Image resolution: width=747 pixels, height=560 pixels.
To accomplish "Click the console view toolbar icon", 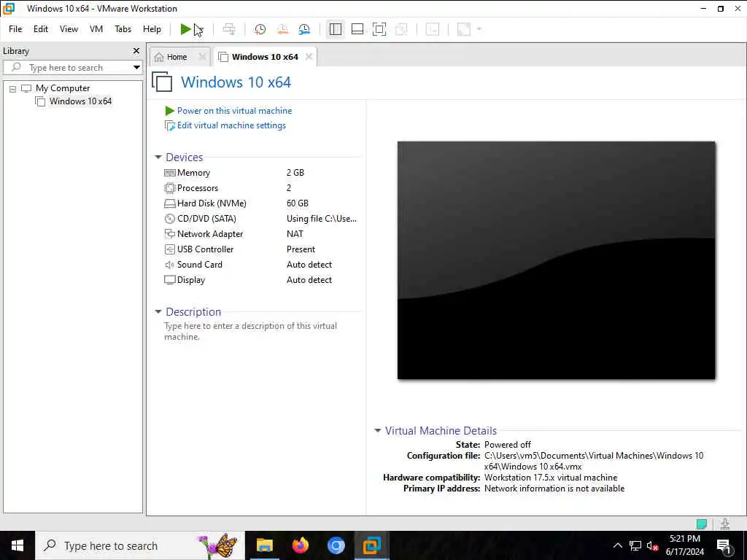I will pyautogui.click(x=432, y=29).
